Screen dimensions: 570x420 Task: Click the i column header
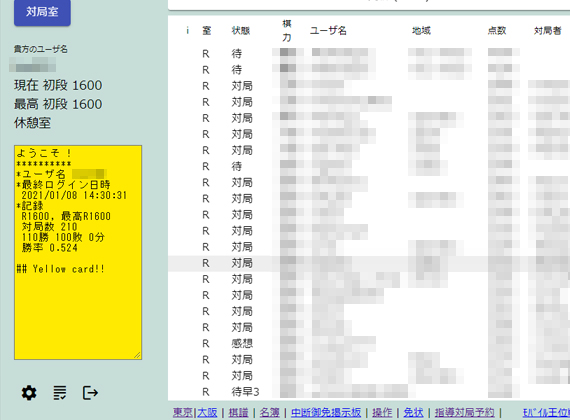click(188, 31)
